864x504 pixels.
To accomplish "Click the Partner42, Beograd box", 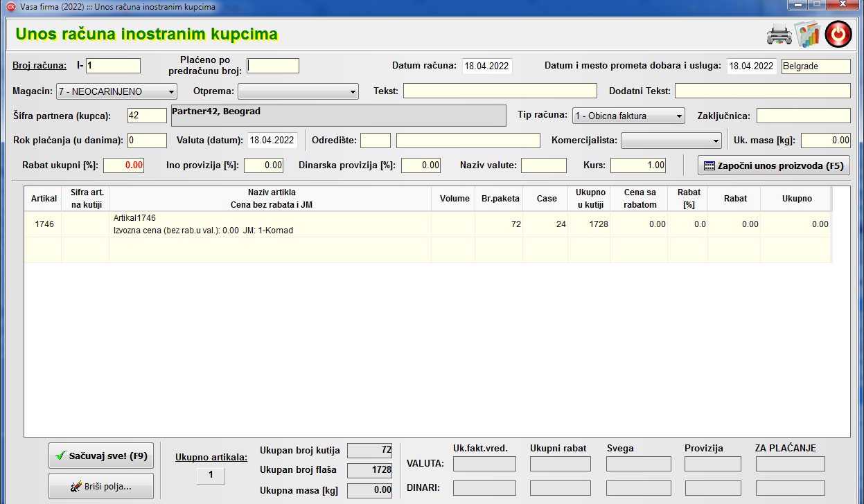I will 338,116.
